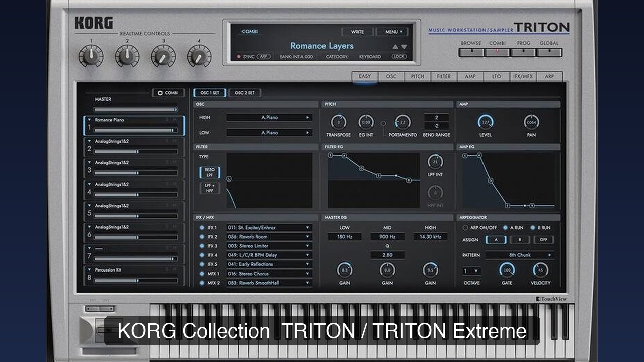Click the amp Pan knob
The height and width of the screenshot is (362, 644).
click(531, 122)
